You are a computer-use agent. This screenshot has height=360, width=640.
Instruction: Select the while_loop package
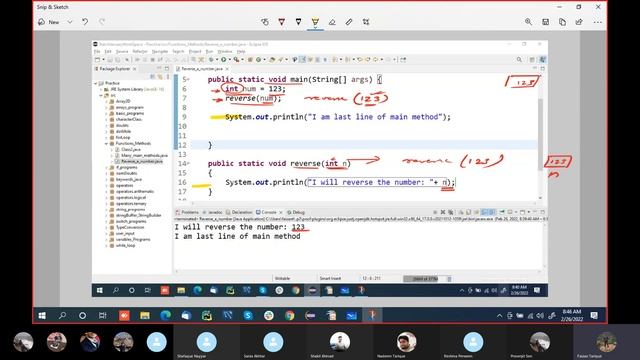click(x=125, y=245)
